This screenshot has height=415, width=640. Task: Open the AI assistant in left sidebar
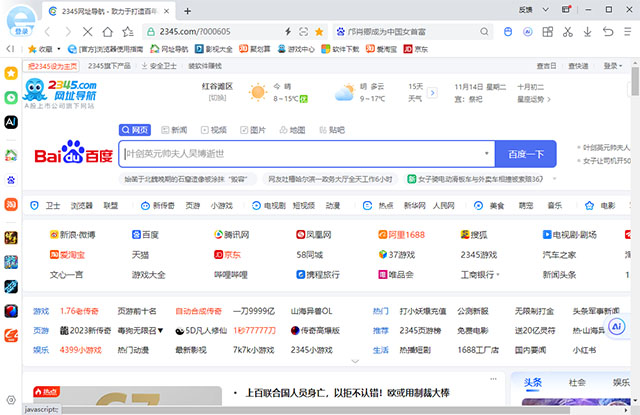11,121
